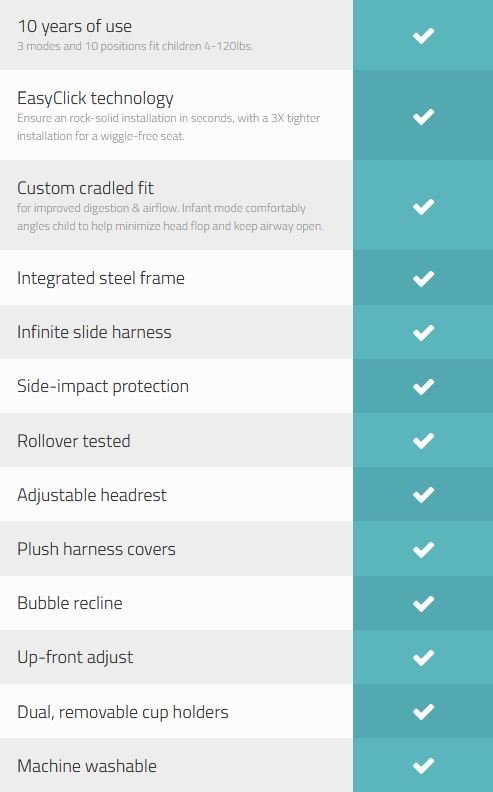Select the 10 years of use heading
Screen dimensions: 493x792
(75, 26)
